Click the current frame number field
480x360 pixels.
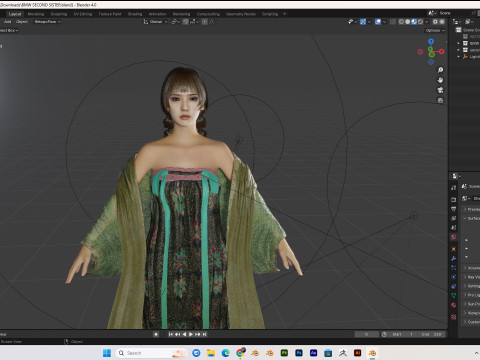[366, 334]
